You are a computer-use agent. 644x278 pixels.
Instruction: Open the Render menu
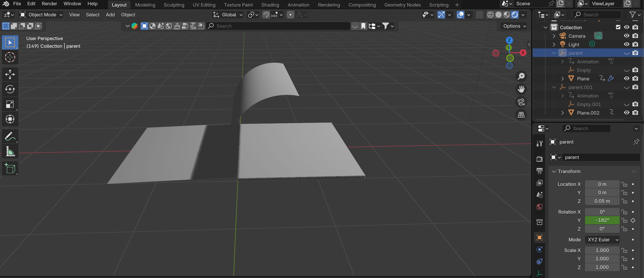49,4
